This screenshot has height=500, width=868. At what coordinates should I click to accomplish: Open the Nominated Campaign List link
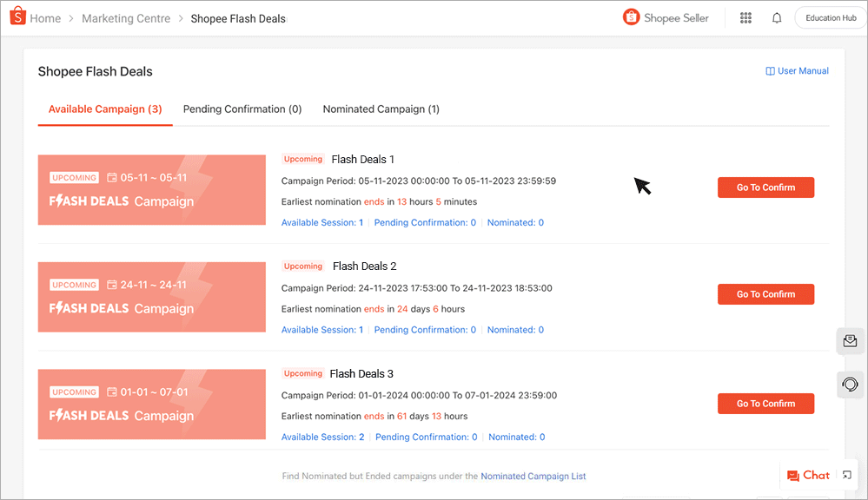coord(533,476)
